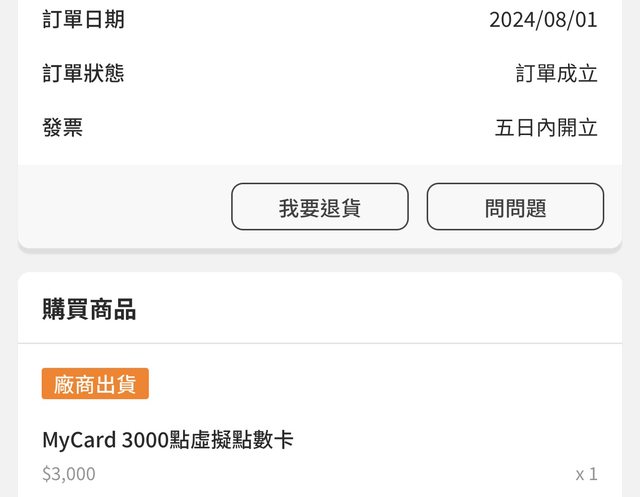Click the 購買商品 section header
640x497 pixels.
pos(89,309)
